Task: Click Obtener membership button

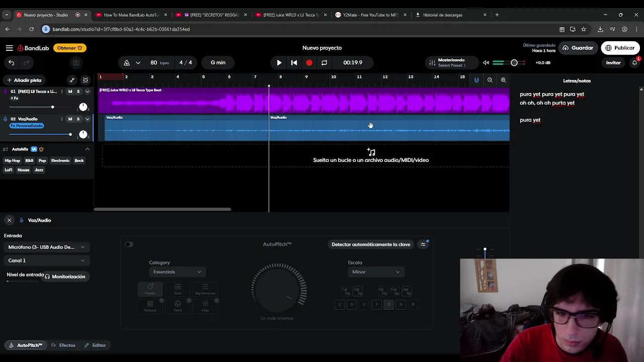Action: coord(69,48)
